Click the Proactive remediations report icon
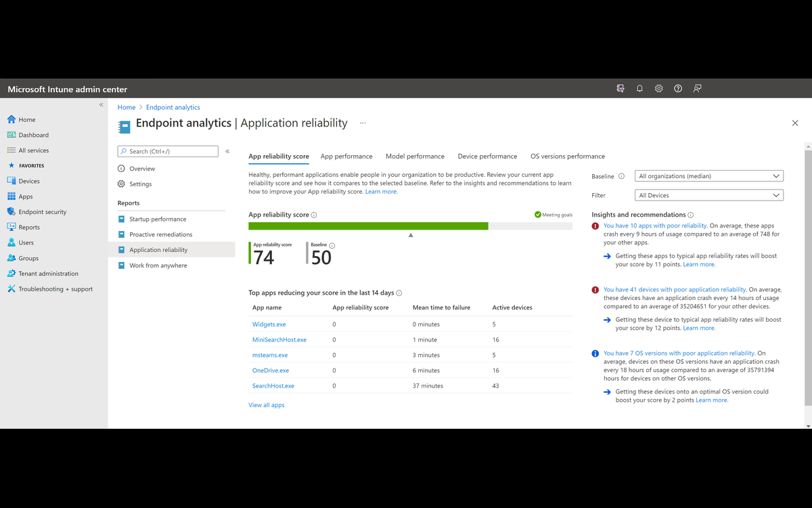The height and width of the screenshot is (508, 812). 121,234
